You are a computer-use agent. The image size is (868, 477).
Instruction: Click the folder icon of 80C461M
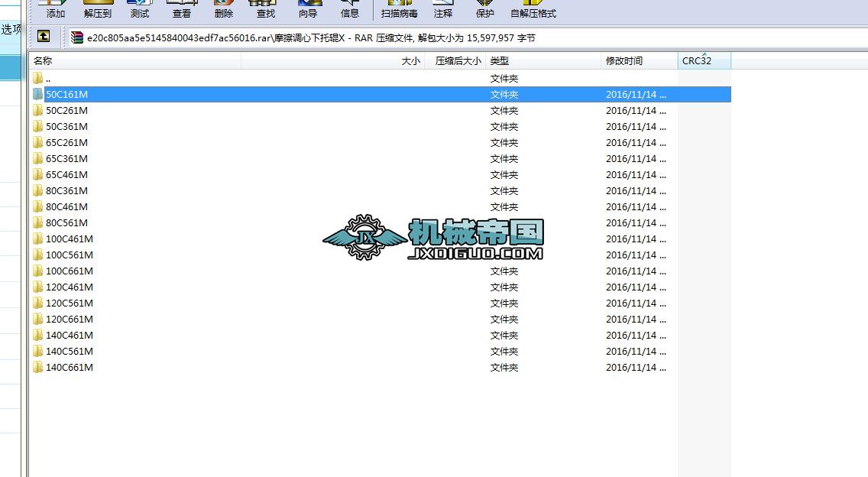click(37, 206)
